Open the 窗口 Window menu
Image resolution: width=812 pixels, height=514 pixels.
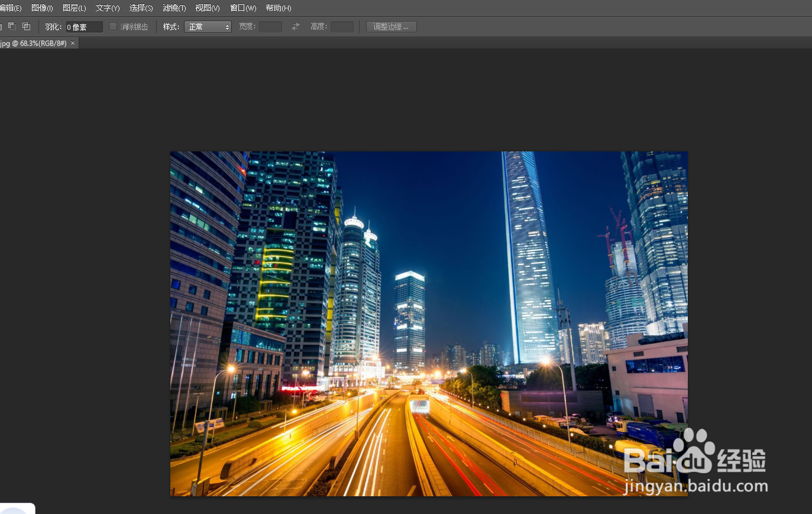[242, 8]
